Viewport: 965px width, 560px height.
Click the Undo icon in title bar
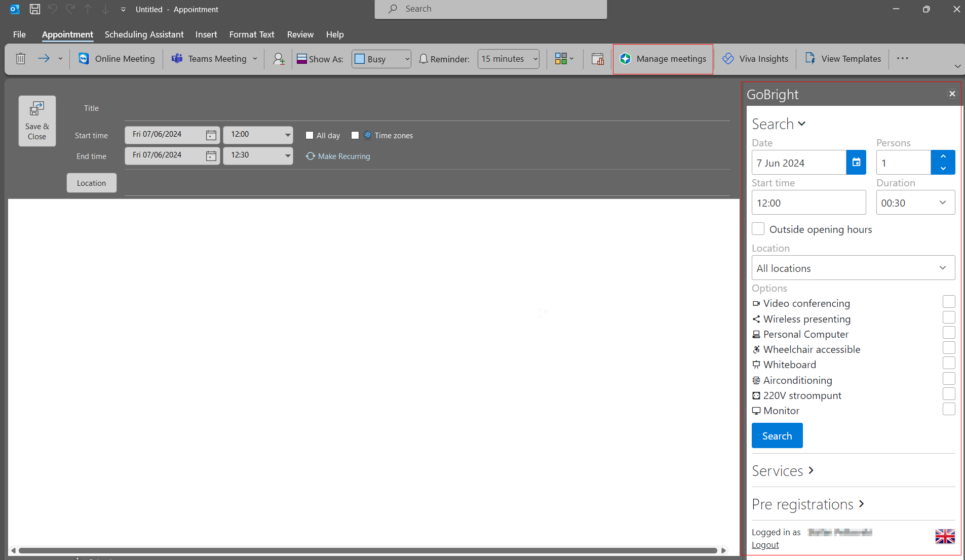click(x=52, y=9)
